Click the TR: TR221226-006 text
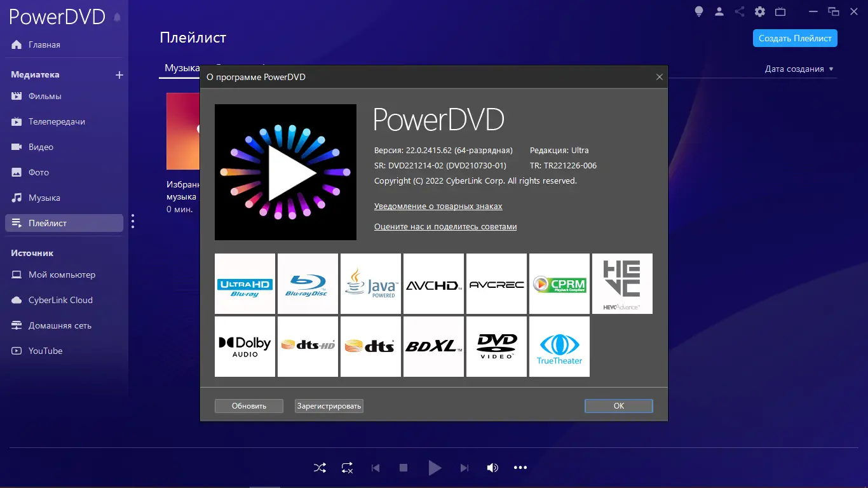The width and height of the screenshot is (868, 488). click(563, 166)
